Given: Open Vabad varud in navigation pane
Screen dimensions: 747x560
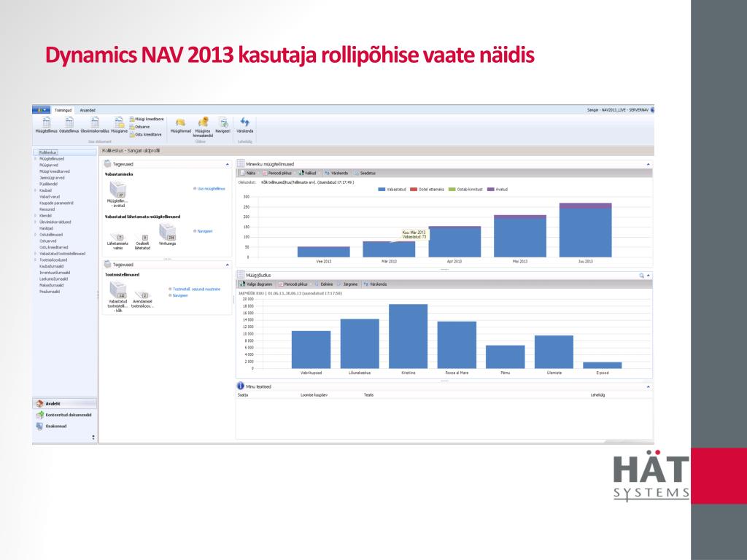Looking at the screenshot, I should [x=50, y=196].
